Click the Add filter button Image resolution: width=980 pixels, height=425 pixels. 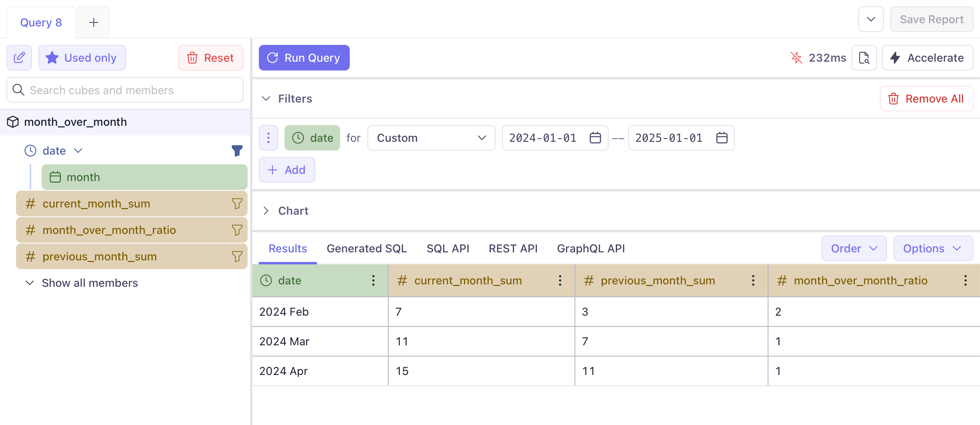tap(287, 170)
